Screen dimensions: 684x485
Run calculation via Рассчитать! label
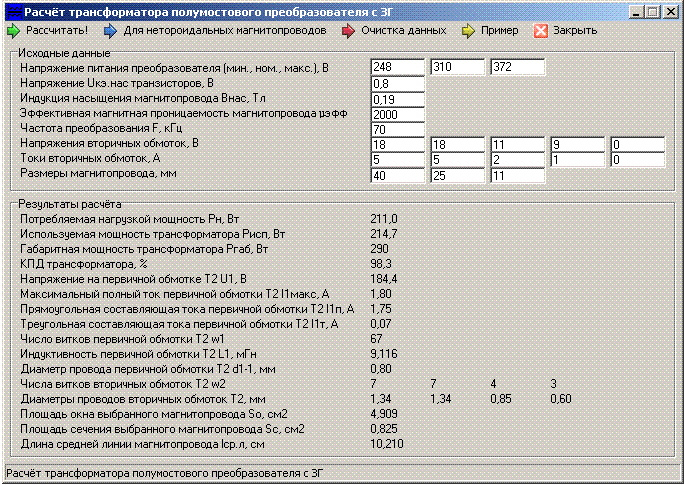pos(57,31)
